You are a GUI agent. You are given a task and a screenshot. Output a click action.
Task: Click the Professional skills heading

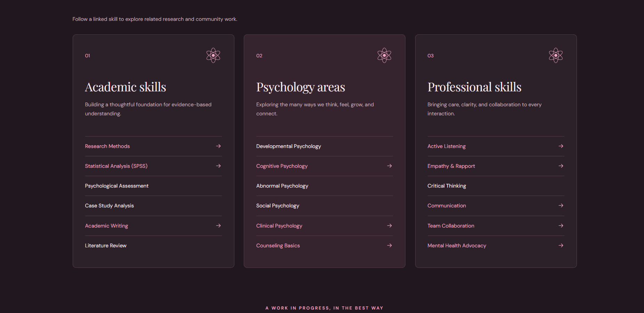point(475,87)
